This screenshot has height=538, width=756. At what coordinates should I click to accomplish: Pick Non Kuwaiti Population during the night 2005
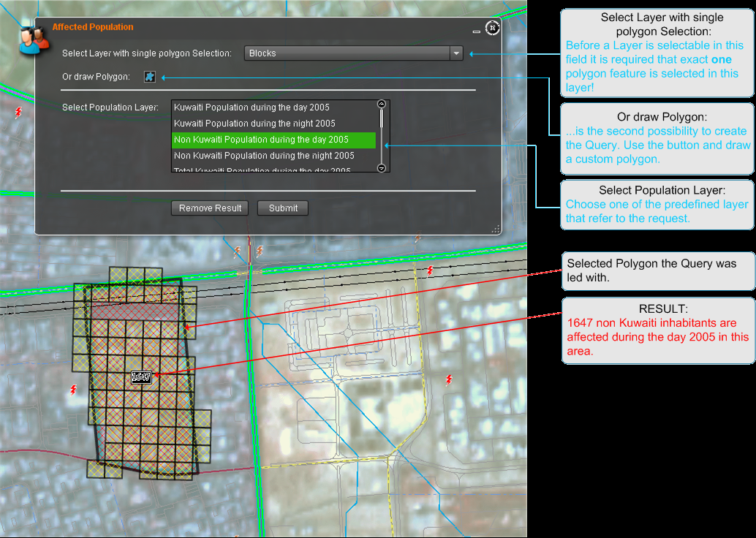[x=264, y=156]
